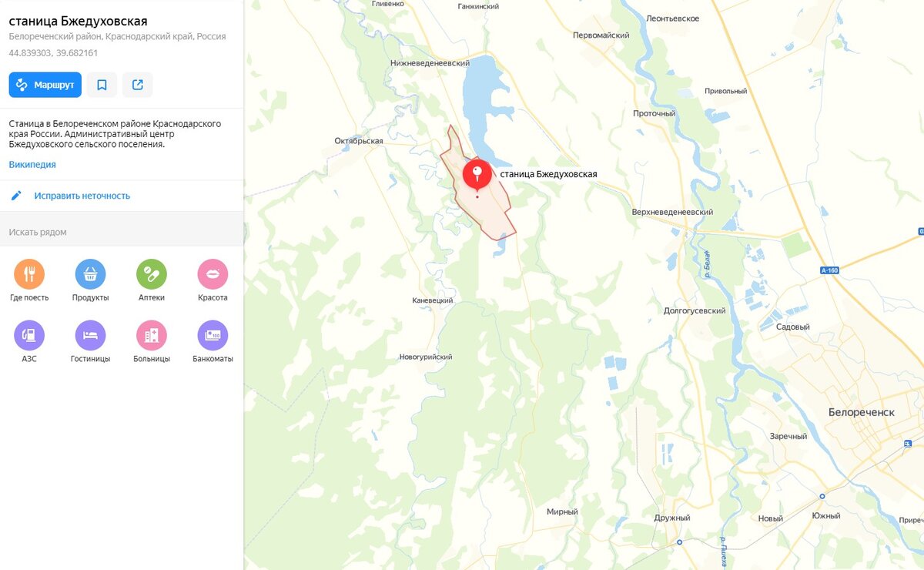The image size is (924, 570).
Task: Share location with the share icon
Action: click(x=138, y=85)
